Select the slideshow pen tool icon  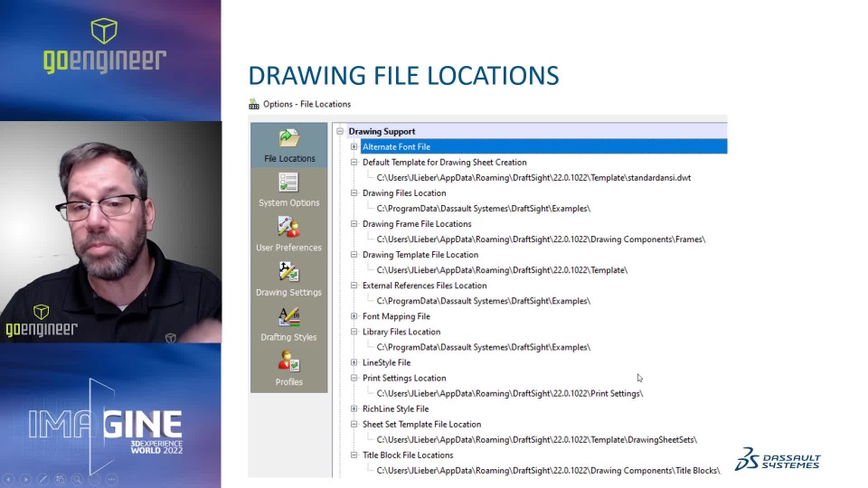[x=43, y=479]
